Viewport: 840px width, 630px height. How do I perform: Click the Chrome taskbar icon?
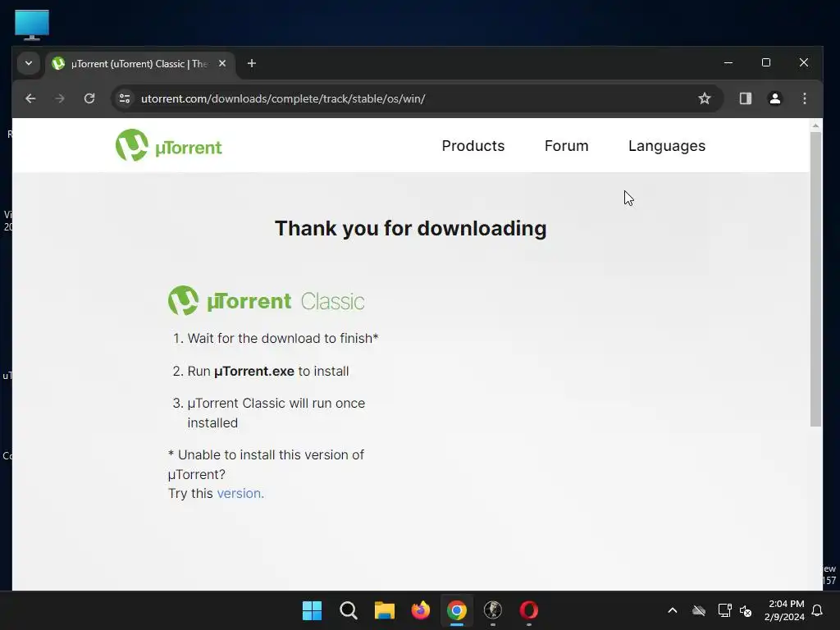pyautogui.click(x=456, y=610)
